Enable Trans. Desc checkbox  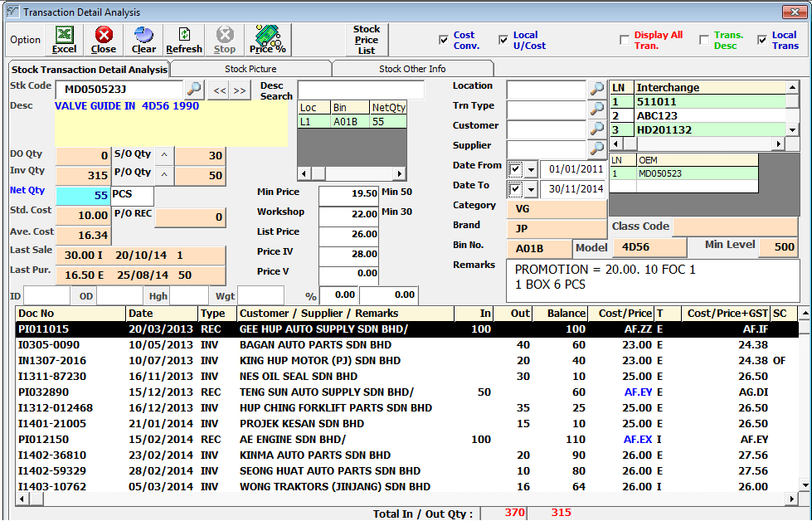(x=704, y=41)
